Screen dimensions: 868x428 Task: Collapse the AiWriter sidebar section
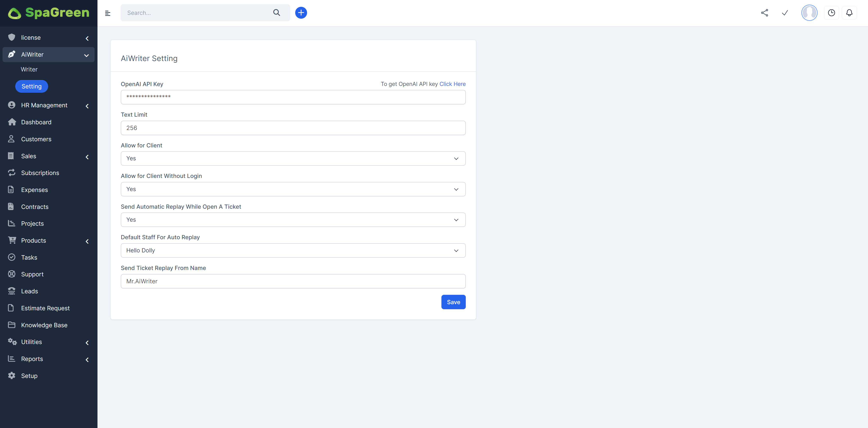point(87,55)
